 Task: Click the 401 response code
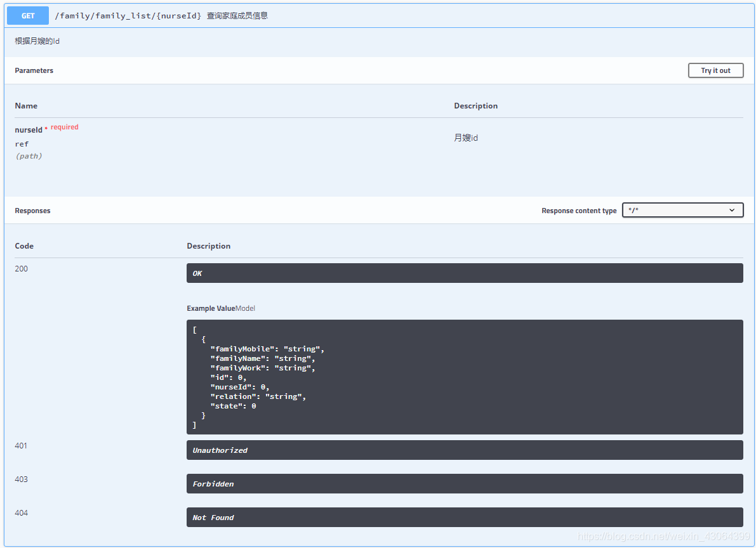tap(21, 446)
